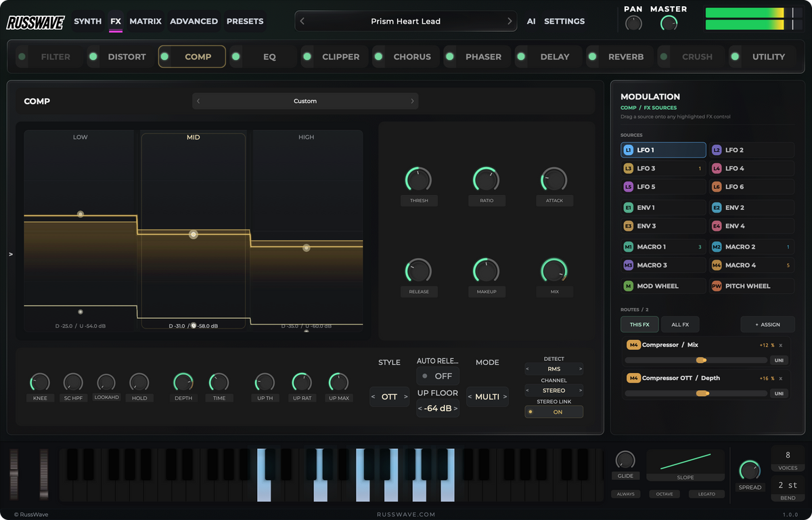Click next arrow on STYLE OTT selector

tap(405, 397)
